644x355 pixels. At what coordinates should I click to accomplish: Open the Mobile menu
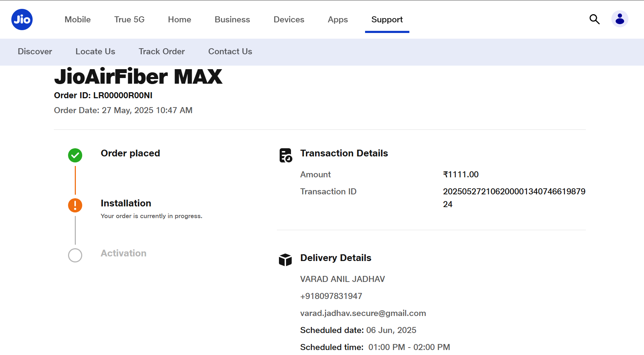click(x=78, y=20)
